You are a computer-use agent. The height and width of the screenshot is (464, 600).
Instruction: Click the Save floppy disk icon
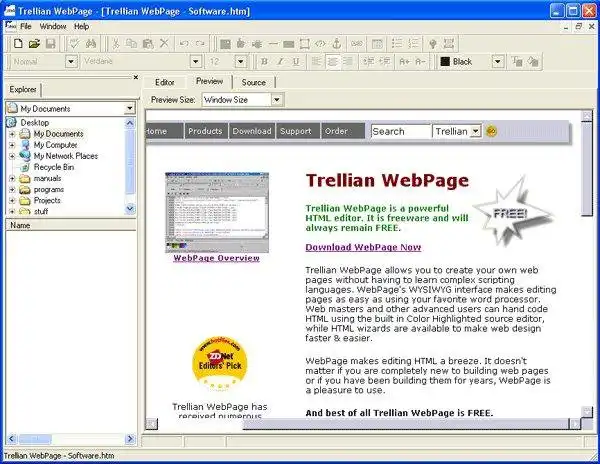coord(51,44)
